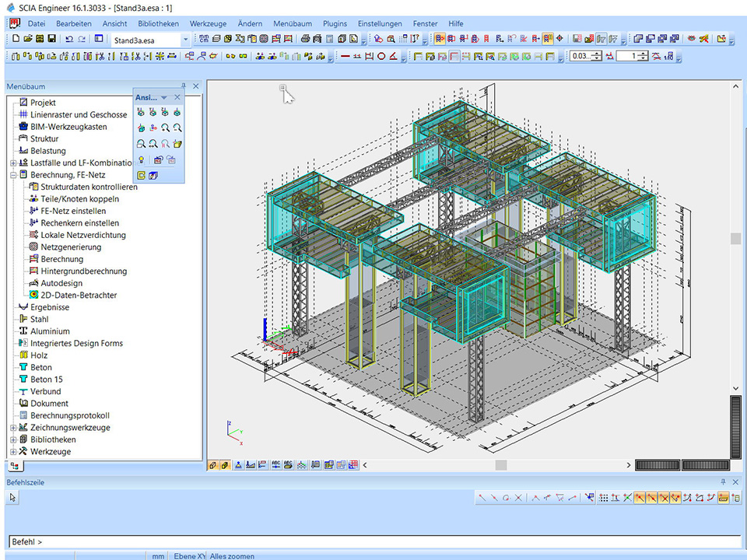The height and width of the screenshot is (560, 747).
Task: Open the Plugins menu
Action: point(335,23)
